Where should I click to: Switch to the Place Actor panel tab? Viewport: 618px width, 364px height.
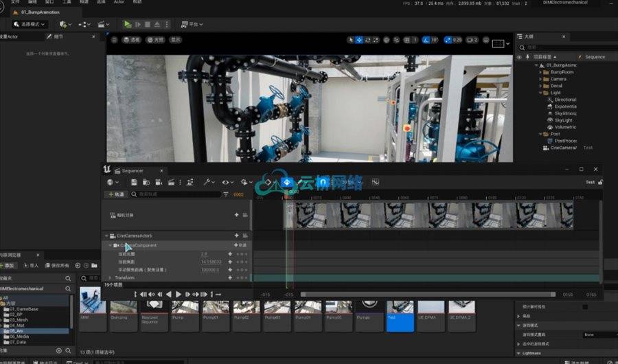click(10, 36)
